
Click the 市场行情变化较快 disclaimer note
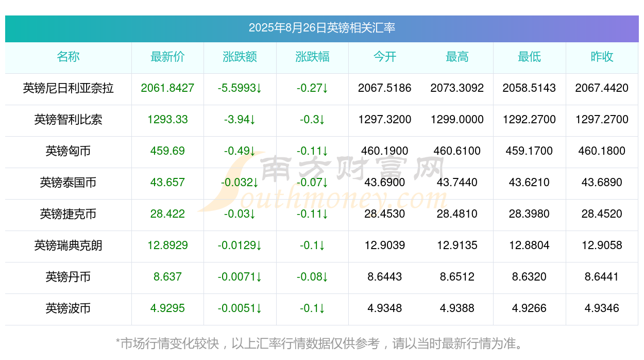pos(321,343)
